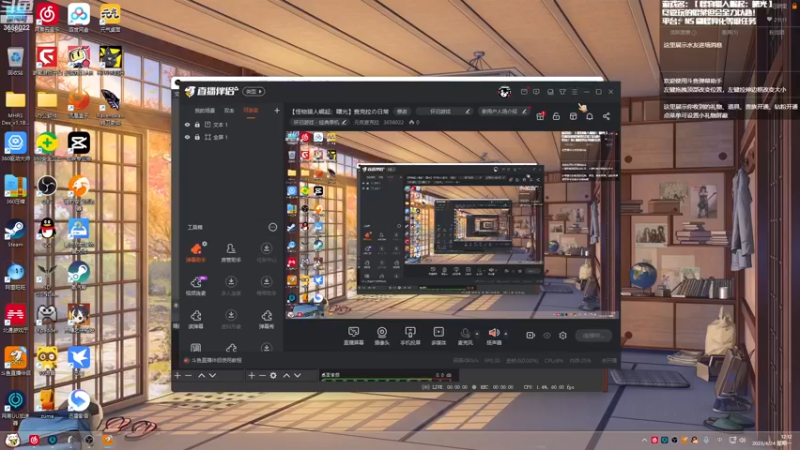Click the modify title button
The height and width of the screenshot is (450, 800).
click(x=402, y=111)
